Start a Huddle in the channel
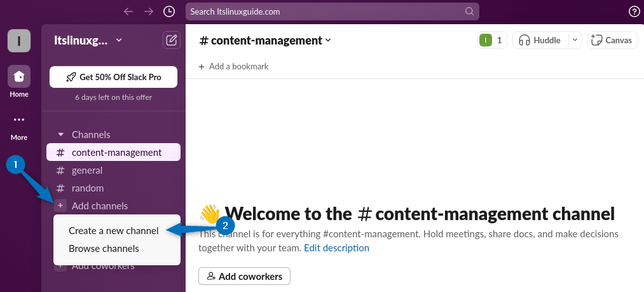 click(x=539, y=40)
